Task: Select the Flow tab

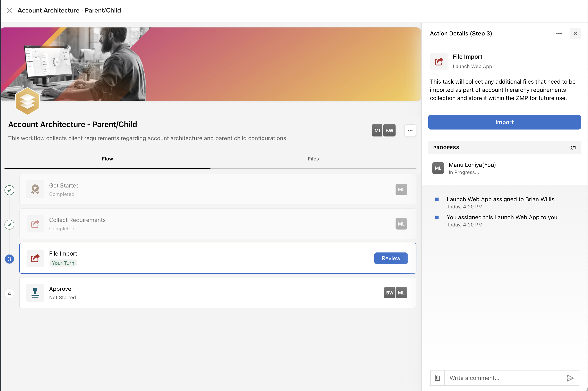Action: (107, 159)
